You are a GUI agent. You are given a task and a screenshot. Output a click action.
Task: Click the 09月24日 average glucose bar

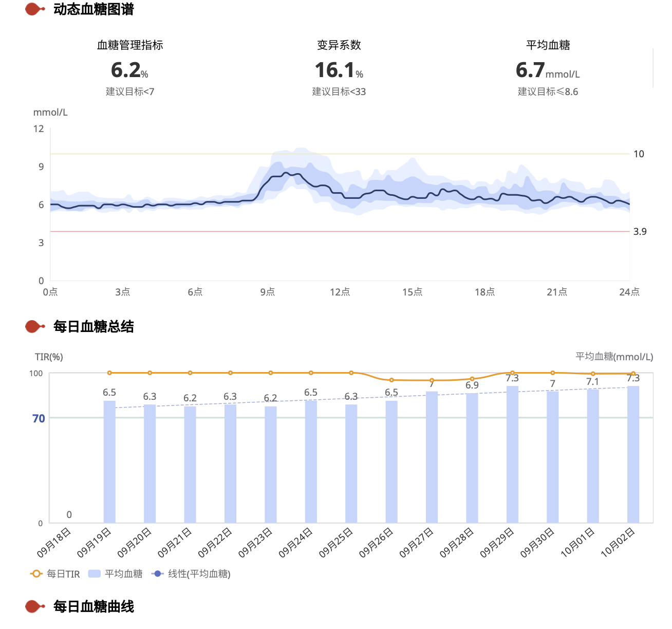311,462
